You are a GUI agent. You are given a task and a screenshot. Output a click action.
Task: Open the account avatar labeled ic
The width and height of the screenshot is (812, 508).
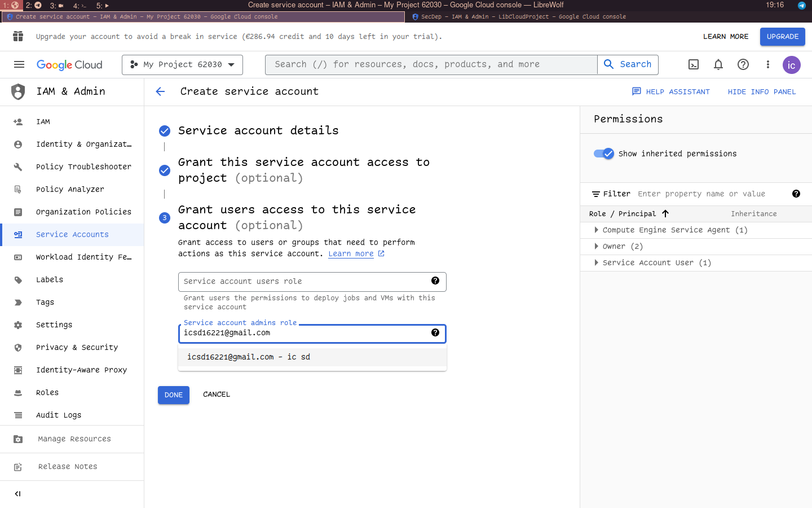pos(792,65)
